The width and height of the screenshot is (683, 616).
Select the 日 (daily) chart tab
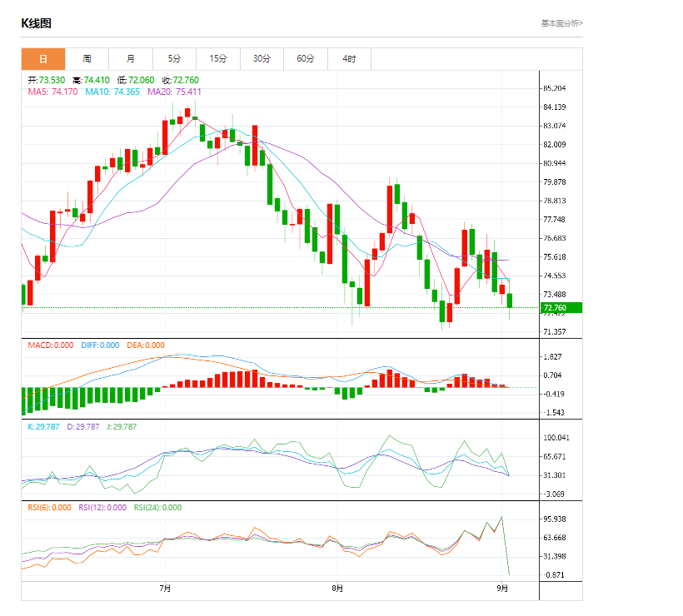point(43,59)
